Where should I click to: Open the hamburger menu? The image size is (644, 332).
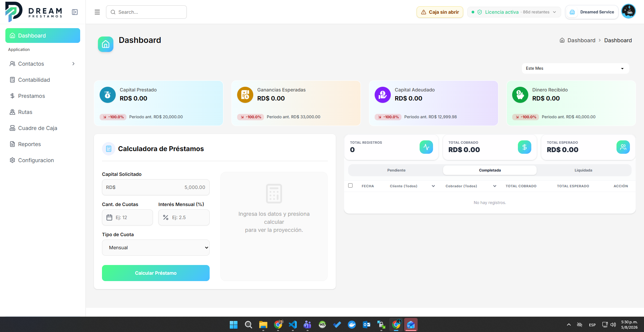coord(97,12)
